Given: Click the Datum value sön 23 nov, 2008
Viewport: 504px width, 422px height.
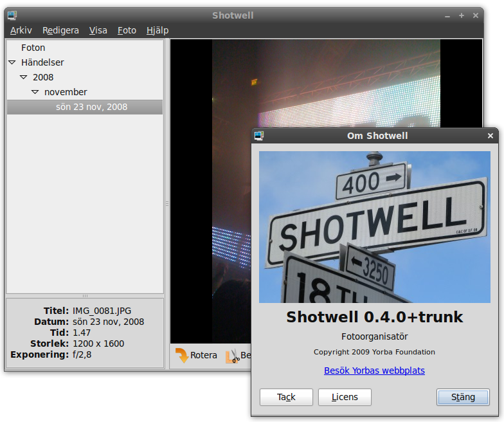Looking at the screenshot, I should [x=108, y=322].
